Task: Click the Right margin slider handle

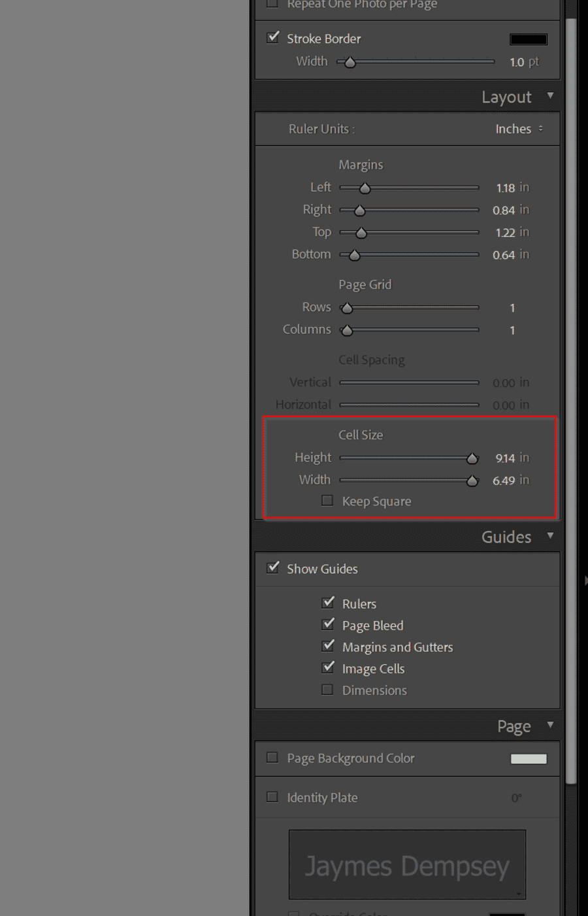Action: (359, 211)
